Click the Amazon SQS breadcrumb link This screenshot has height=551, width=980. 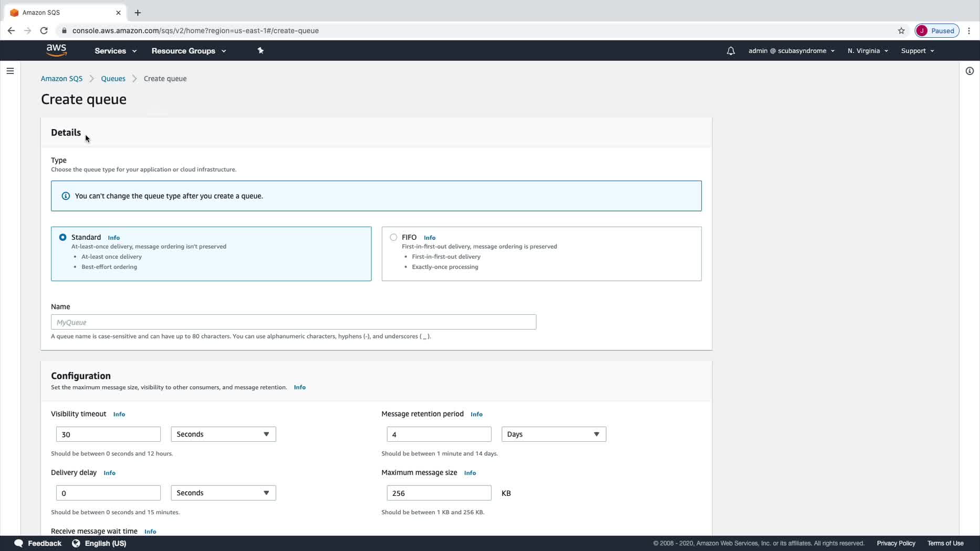tap(61, 79)
